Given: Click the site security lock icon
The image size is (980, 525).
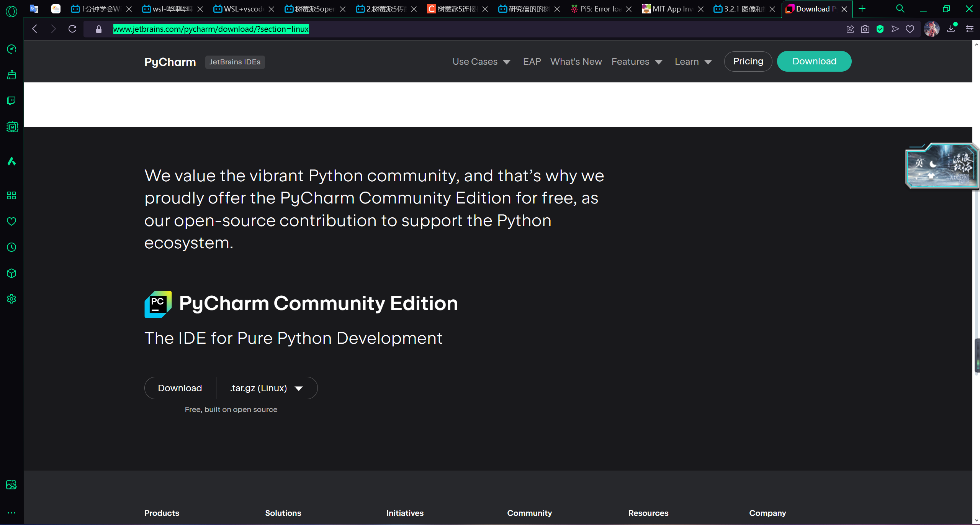Looking at the screenshot, I should pos(99,29).
